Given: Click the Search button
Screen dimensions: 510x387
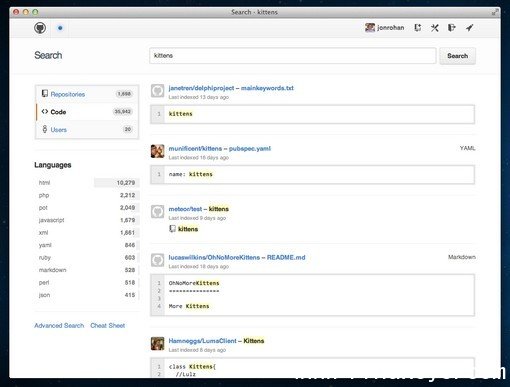Looking at the screenshot, I should pyautogui.click(x=457, y=56).
